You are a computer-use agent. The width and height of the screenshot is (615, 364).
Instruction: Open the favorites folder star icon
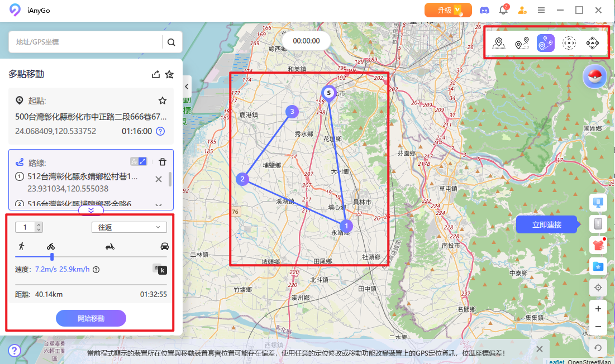(598, 267)
